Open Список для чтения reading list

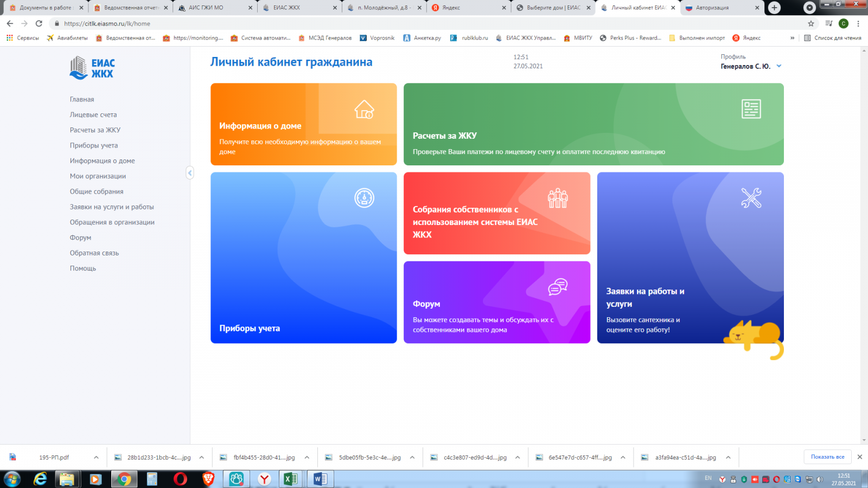pos(833,38)
